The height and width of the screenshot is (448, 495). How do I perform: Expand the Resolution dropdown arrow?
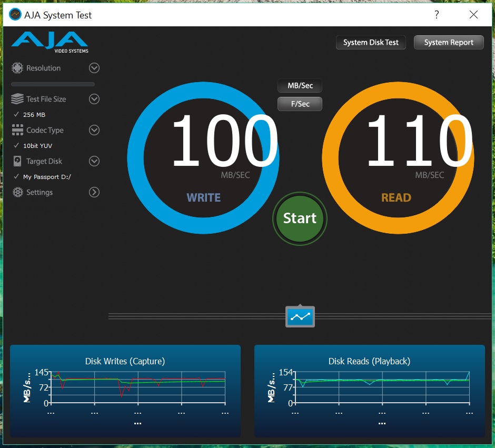click(94, 68)
